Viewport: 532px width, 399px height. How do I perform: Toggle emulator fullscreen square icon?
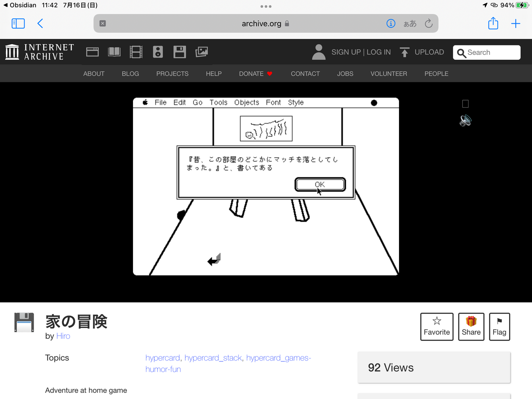(465, 104)
